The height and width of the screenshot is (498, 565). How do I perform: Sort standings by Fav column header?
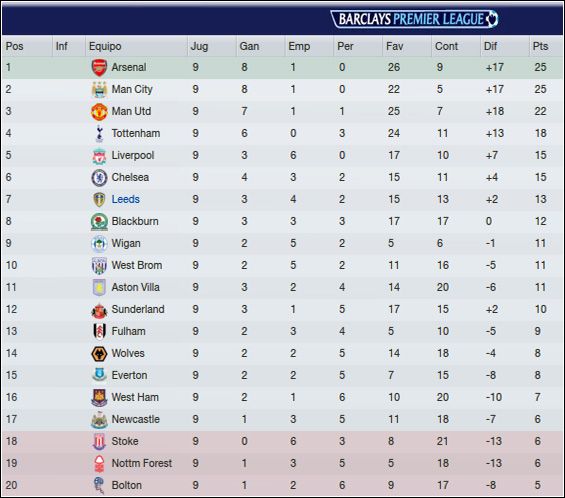(394, 46)
